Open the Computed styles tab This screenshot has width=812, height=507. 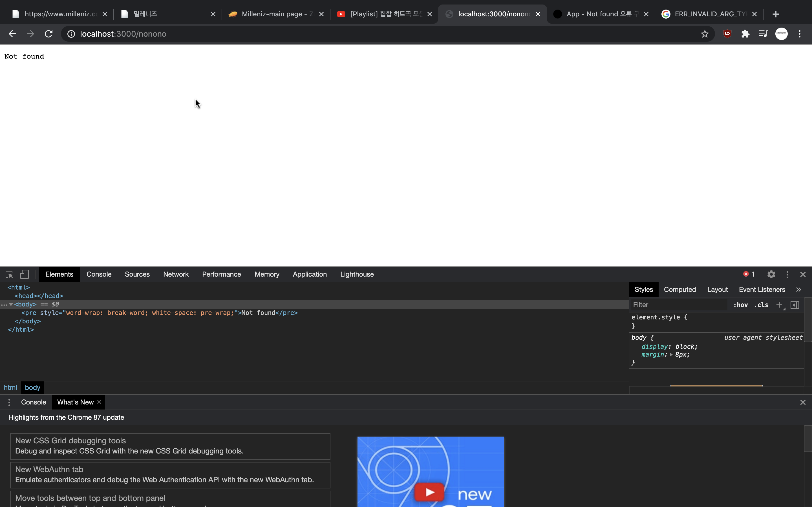pos(680,289)
